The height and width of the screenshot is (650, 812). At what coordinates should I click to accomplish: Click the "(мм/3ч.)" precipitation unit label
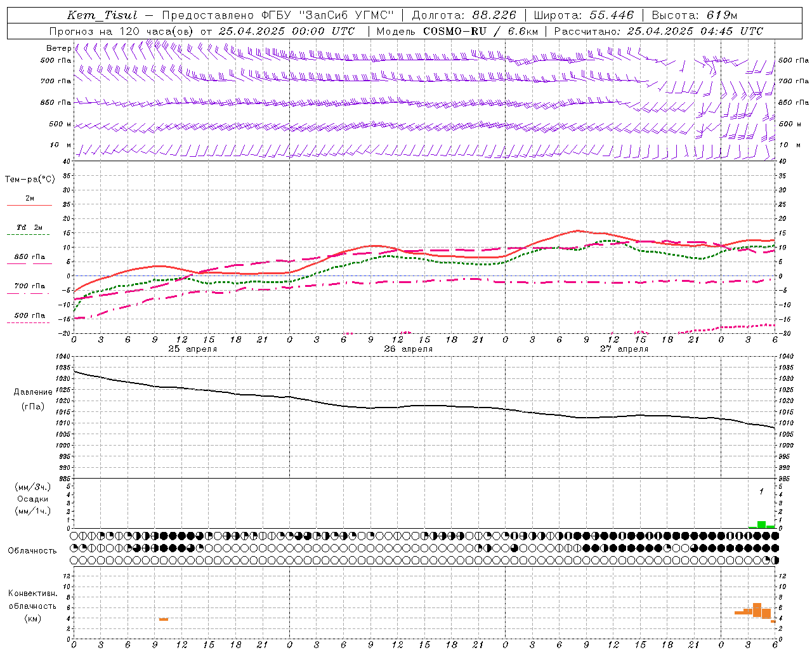[33, 487]
